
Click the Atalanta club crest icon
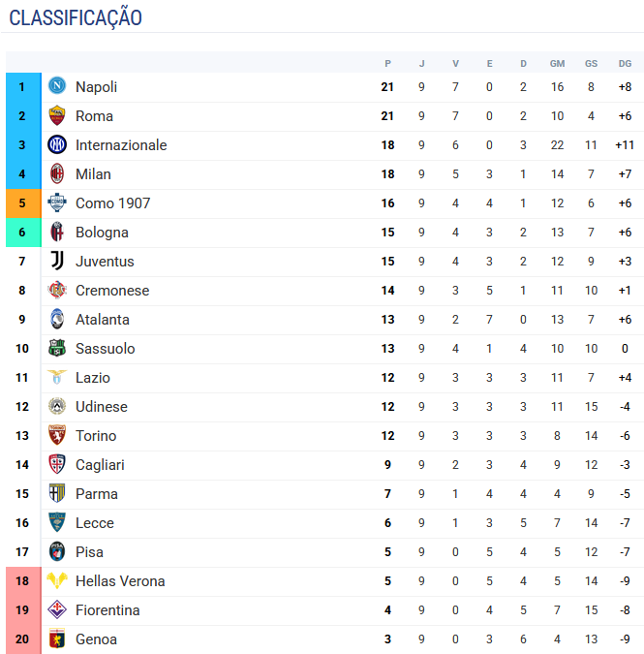(57, 319)
